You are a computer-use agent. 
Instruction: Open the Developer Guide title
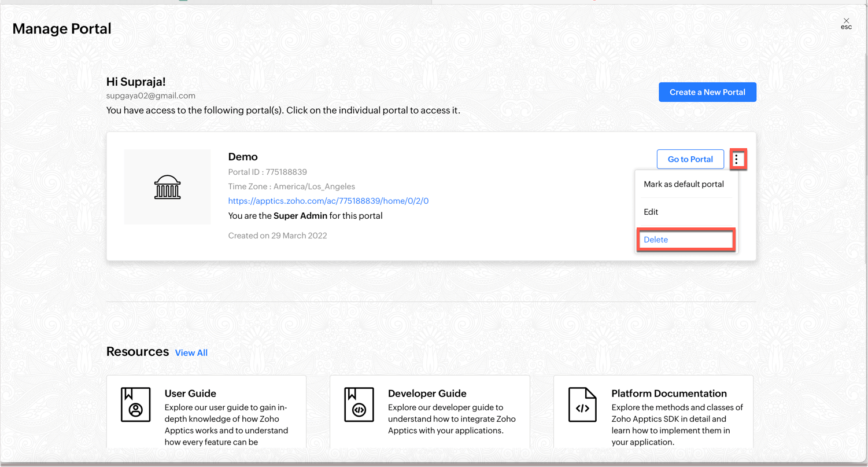click(x=427, y=394)
